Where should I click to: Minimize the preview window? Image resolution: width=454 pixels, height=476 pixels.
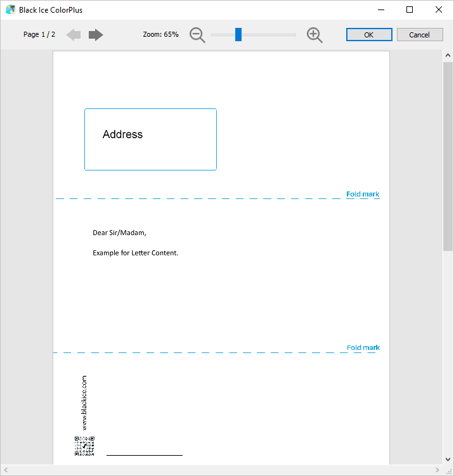[380, 10]
